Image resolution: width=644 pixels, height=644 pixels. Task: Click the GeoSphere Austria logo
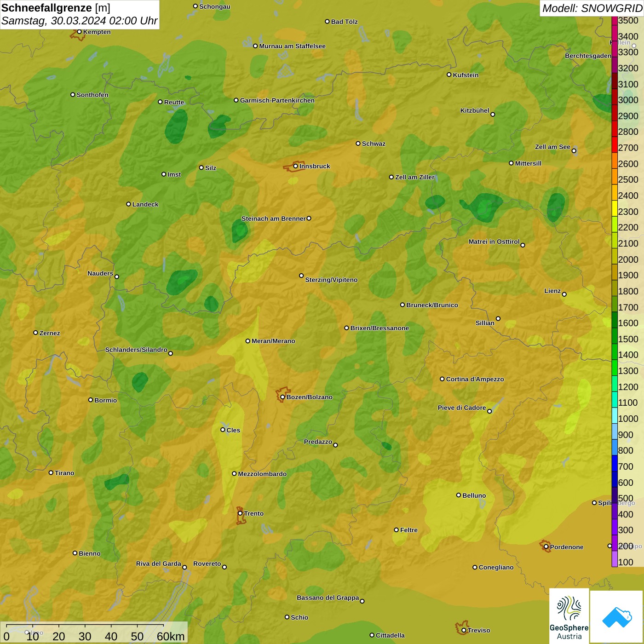click(x=569, y=616)
